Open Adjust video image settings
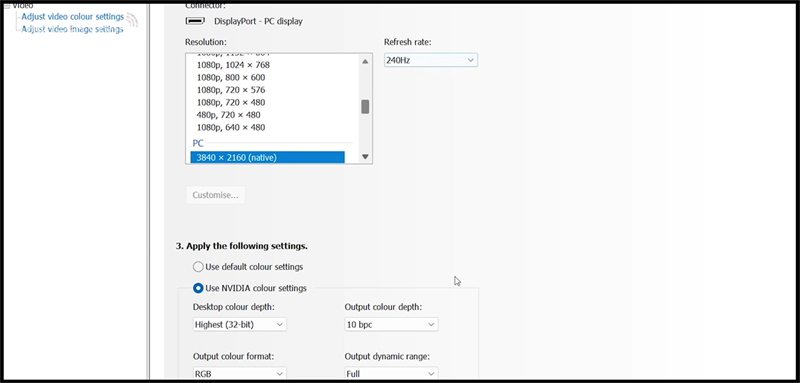Viewport: 800px width, 383px height. tap(72, 29)
